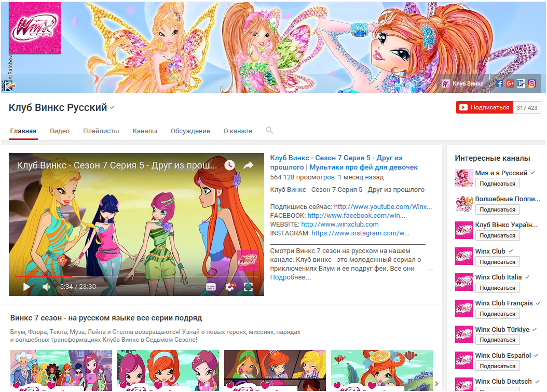Image resolution: width=547 pixels, height=392 pixels.
Task: Click the video title overlay in the player
Action: click(117, 165)
